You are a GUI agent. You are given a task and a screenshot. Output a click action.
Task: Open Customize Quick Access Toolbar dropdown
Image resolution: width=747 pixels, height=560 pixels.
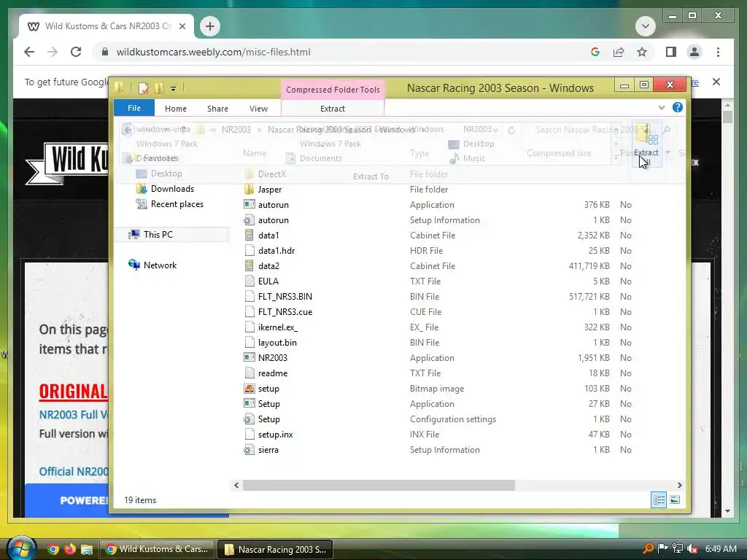point(174,88)
